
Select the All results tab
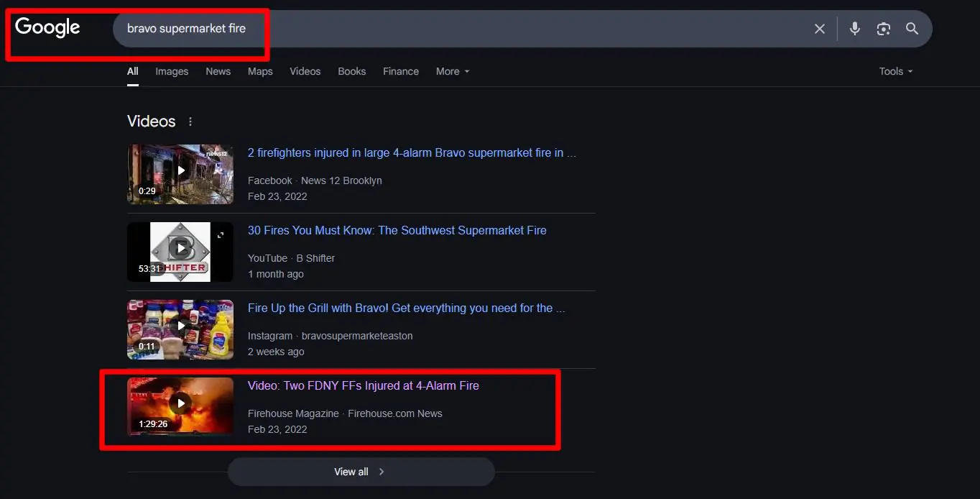tap(133, 71)
